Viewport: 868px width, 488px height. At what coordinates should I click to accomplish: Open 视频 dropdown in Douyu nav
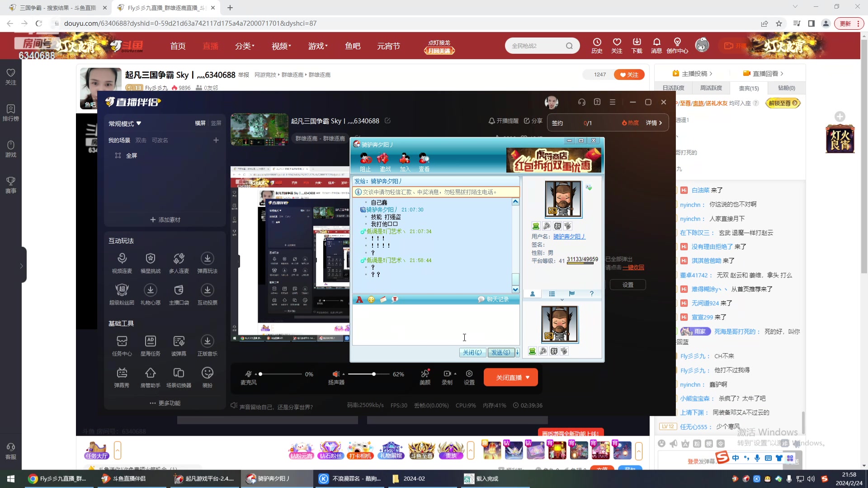tap(281, 46)
